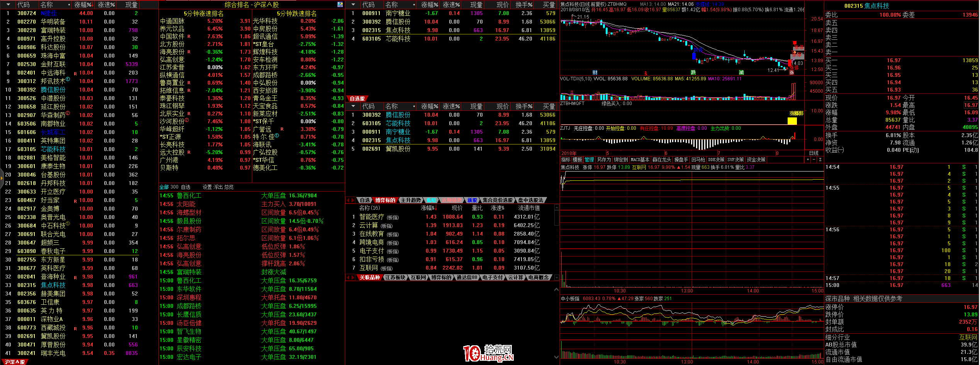
Task: Click 设置 in the alerts bar
Action: [207, 187]
